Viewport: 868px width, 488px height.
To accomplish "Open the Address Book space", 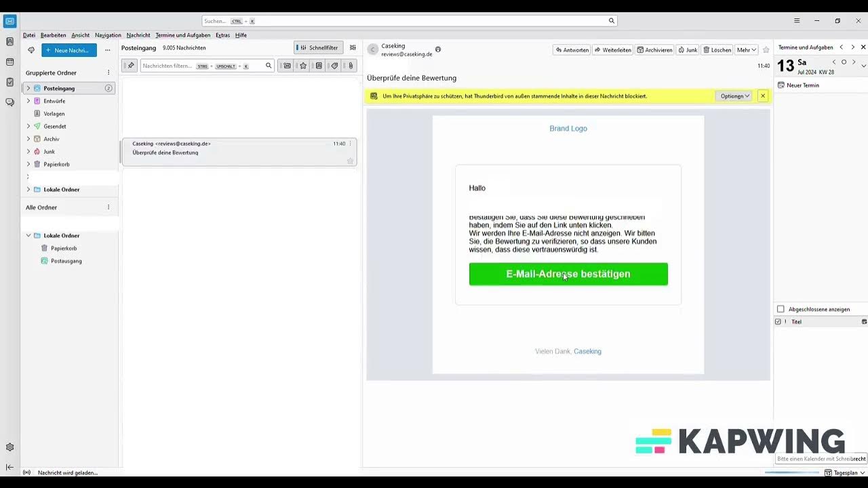I will click(x=9, y=41).
